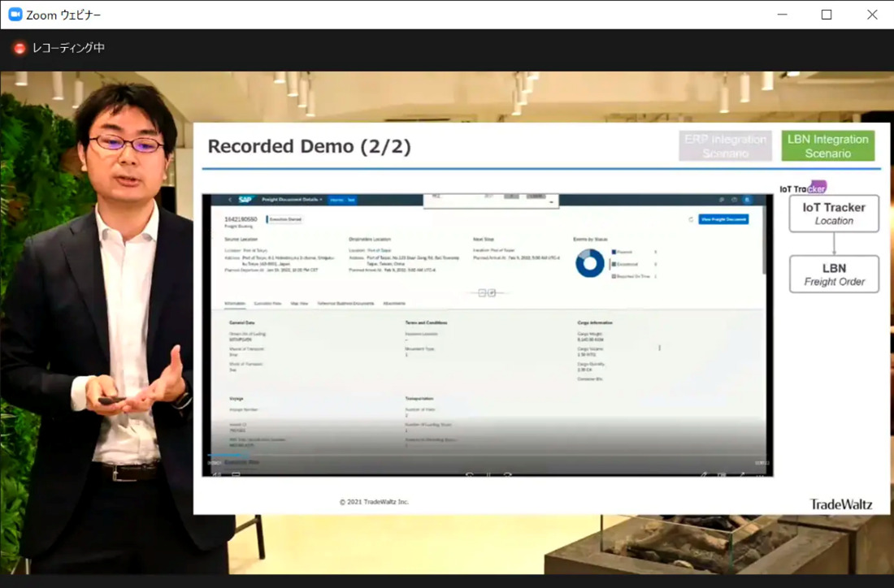
Task: Click the Recorded Demo (2/2) slide title
Action: (x=309, y=146)
